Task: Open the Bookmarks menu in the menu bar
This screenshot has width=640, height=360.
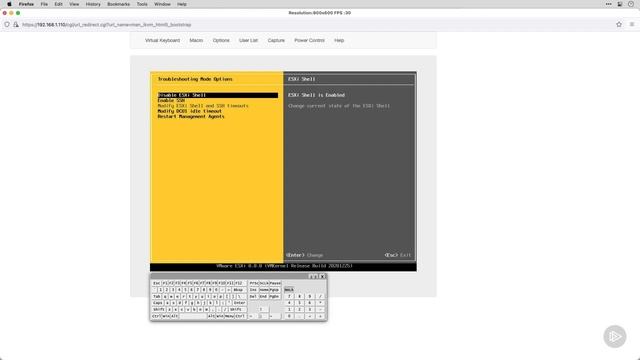Action: (118, 4)
